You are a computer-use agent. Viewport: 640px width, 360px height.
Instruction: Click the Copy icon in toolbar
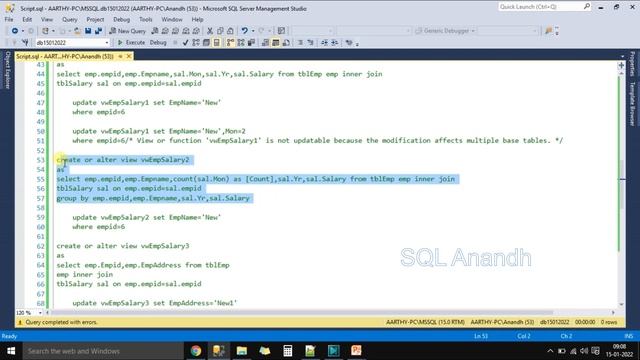(220, 31)
